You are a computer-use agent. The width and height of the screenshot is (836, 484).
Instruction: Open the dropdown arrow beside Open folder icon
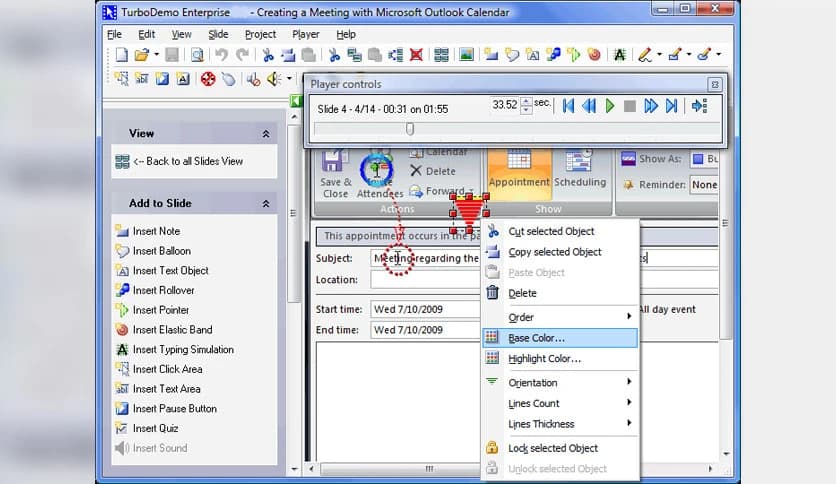point(156,54)
